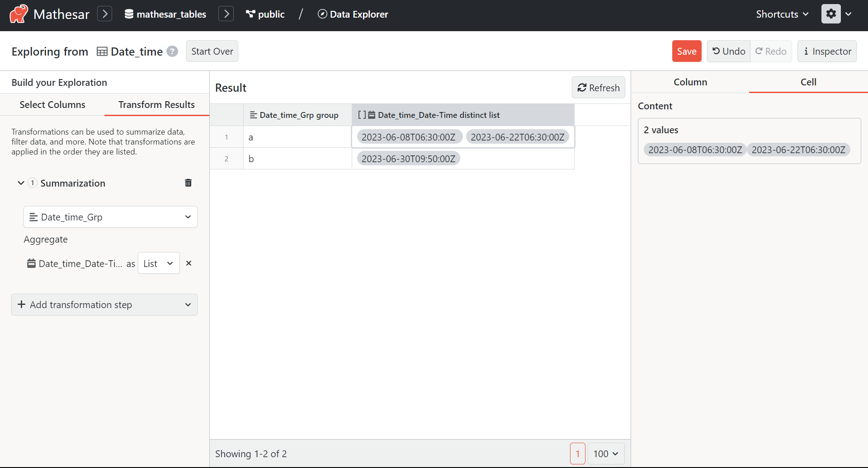Remove the Date_time aggregate with the X icon
The width and height of the screenshot is (868, 468).
point(189,263)
